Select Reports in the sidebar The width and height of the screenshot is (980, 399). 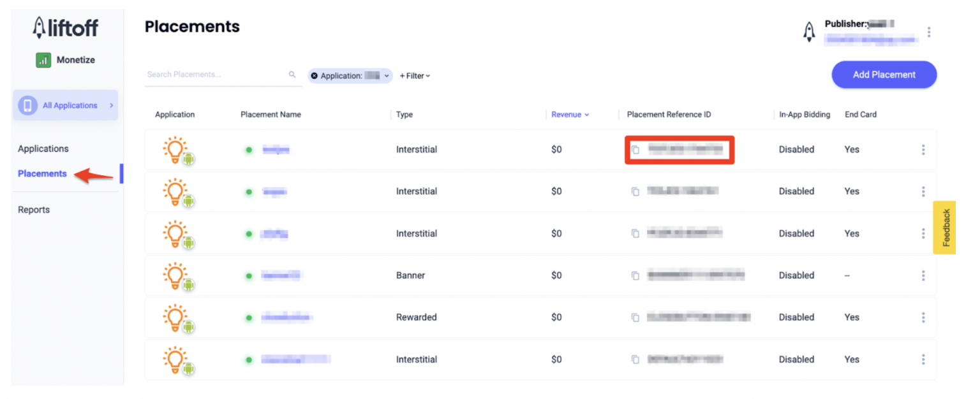[33, 209]
